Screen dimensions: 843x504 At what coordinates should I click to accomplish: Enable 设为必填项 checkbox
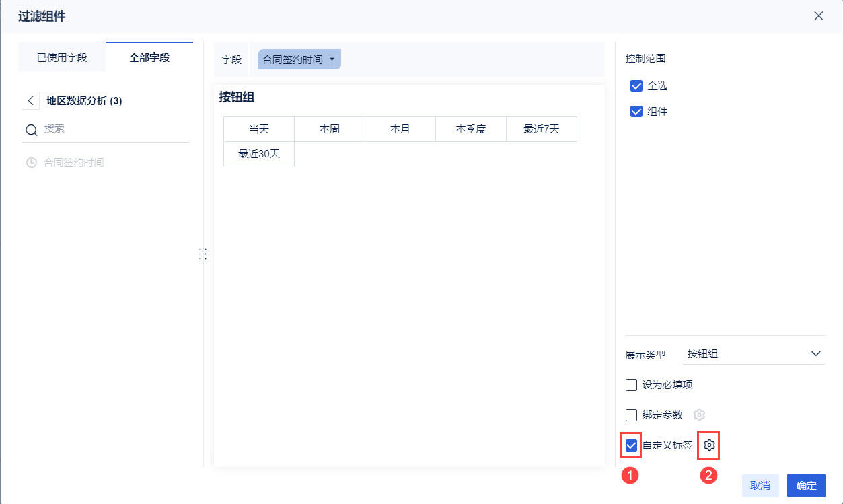click(x=631, y=385)
